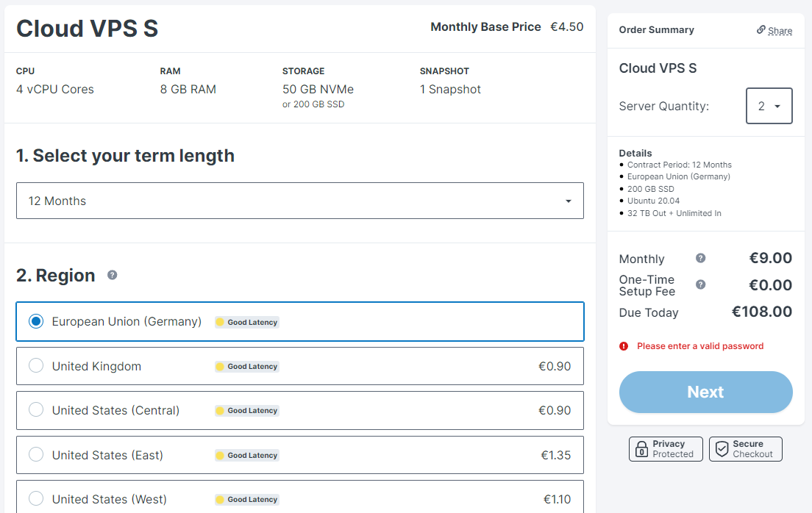Select United States (East) region radio

[x=36, y=454]
